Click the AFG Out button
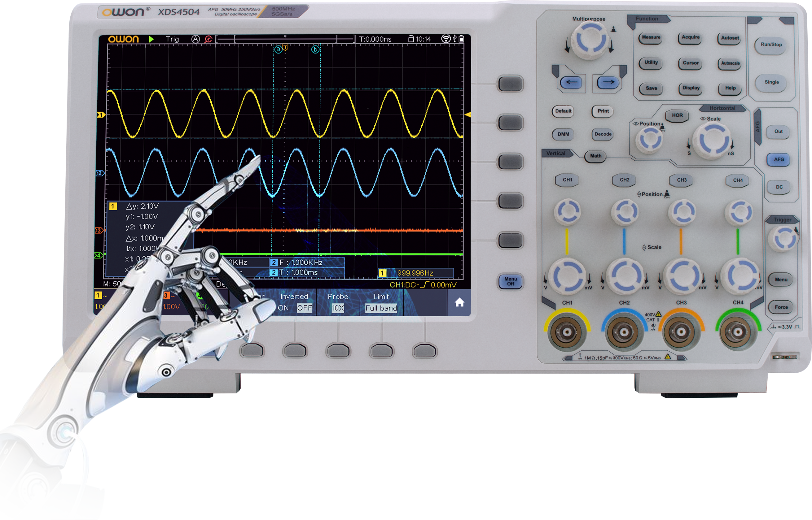 (778, 132)
